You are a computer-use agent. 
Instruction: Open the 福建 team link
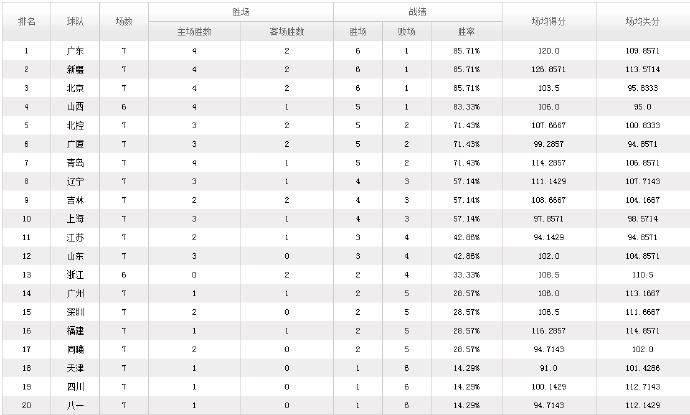coord(75,331)
